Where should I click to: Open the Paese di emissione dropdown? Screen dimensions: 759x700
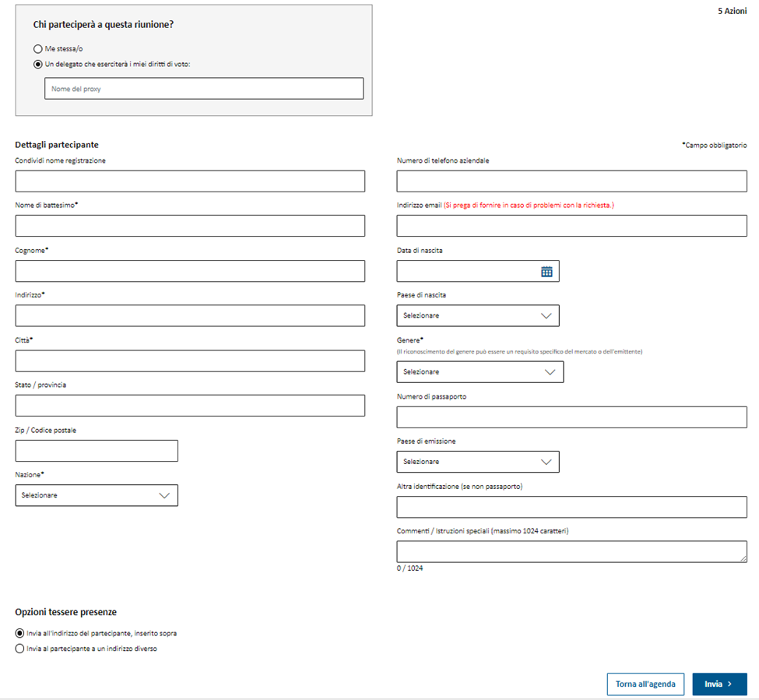coord(478,462)
